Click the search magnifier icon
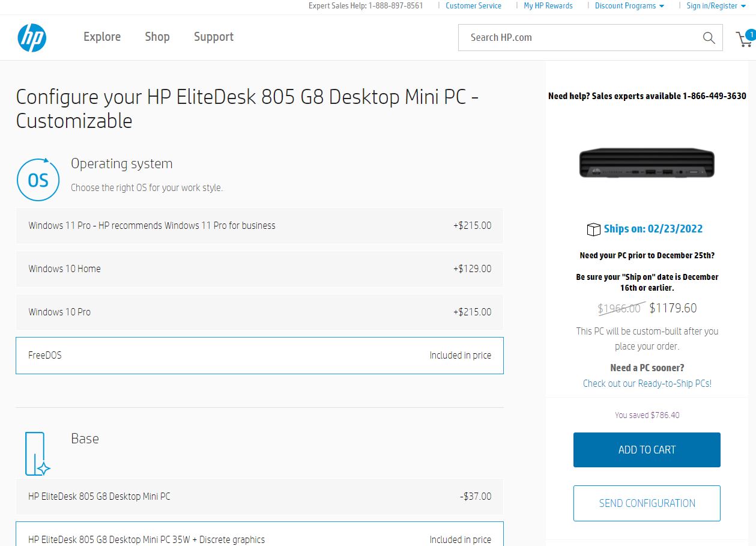Image resolution: width=756 pixels, height=546 pixels. 709,38
